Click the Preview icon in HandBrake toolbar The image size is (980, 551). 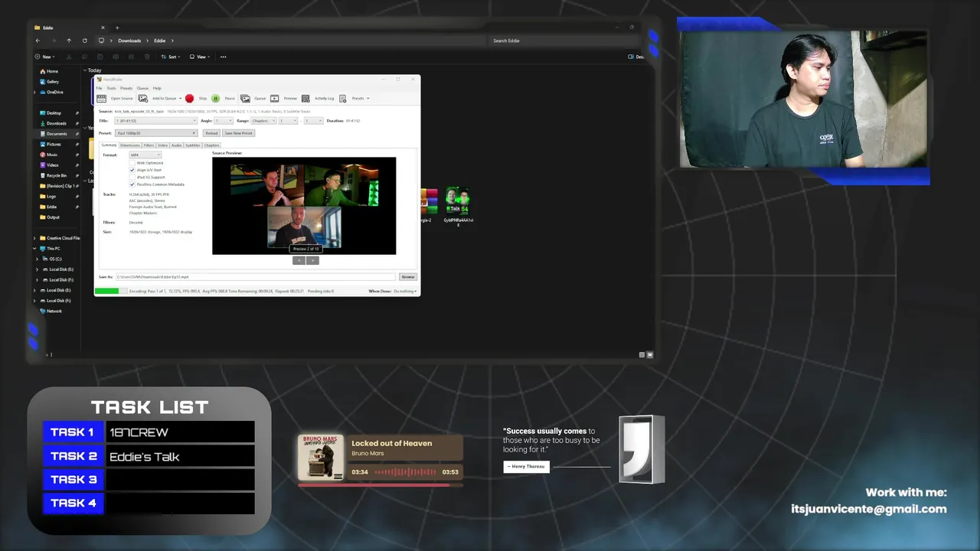[x=275, y=99]
